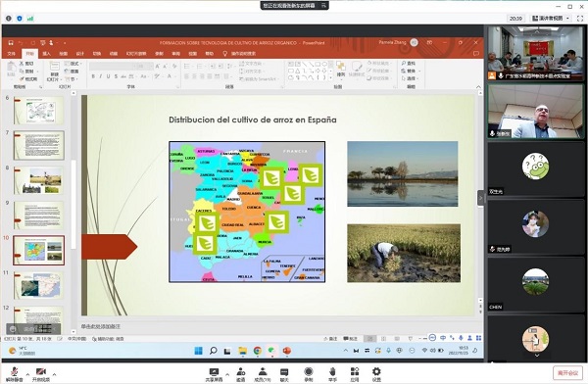Collapse the participant video sidebar handle

pyautogui.click(x=480, y=198)
